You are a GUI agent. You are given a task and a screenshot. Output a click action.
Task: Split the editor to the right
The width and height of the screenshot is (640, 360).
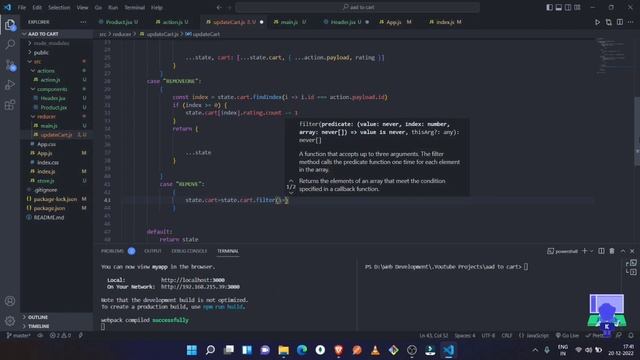[x=620, y=22]
